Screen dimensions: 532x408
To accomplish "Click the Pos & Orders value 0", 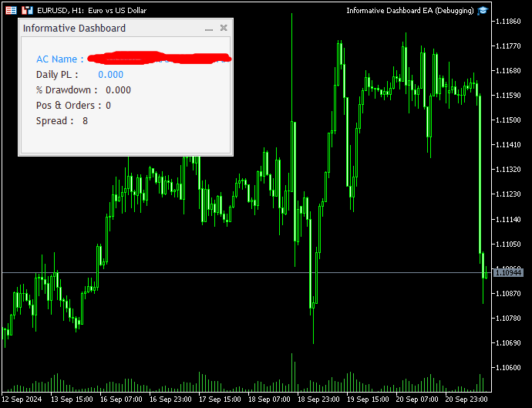I will (x=108, y=106).
